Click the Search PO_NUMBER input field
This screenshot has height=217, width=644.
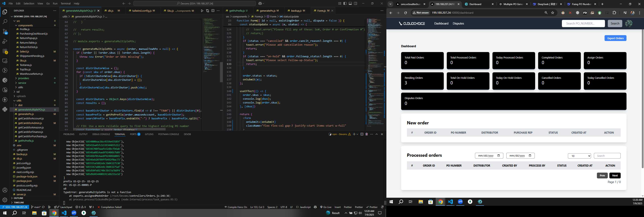(x=583, y=24)
